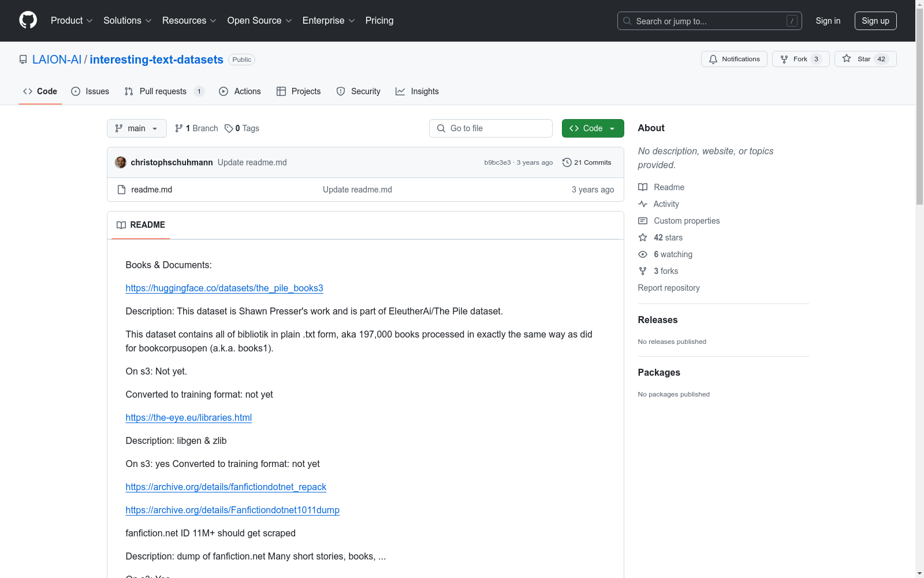Open the Pricing page
The width and height of the screenshot is (924, 578).
379,20
